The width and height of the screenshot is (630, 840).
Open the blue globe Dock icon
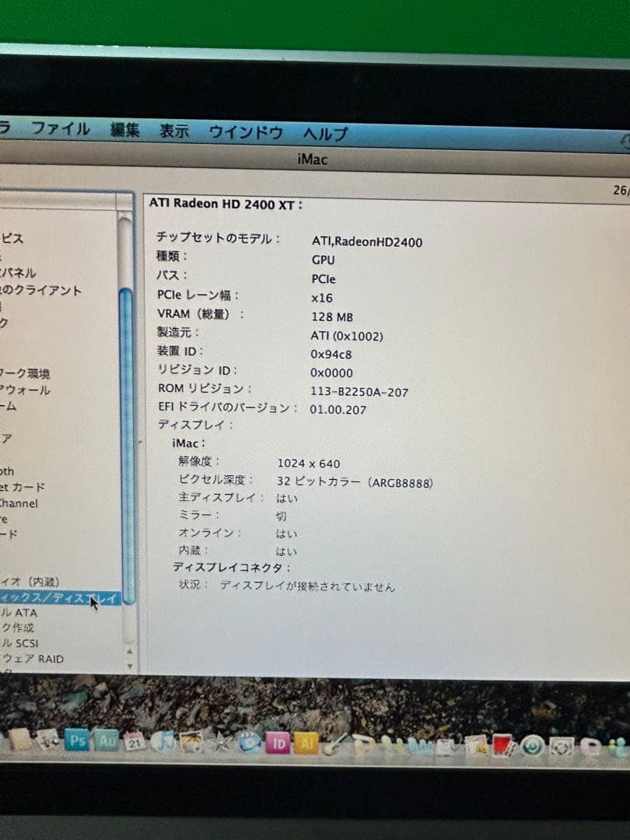(x=249, y=743)
